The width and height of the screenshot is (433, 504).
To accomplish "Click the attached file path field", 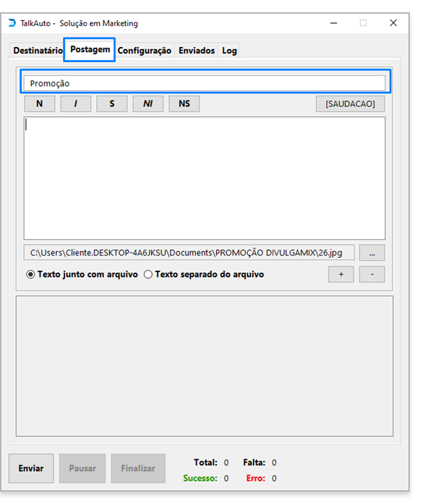I will point(189,253).
